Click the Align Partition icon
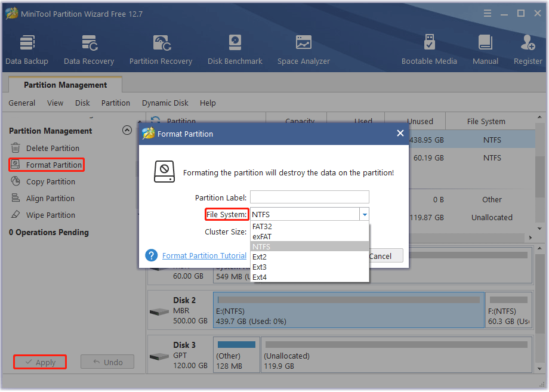This screenshot has height=392, width=549. point(16,198)
